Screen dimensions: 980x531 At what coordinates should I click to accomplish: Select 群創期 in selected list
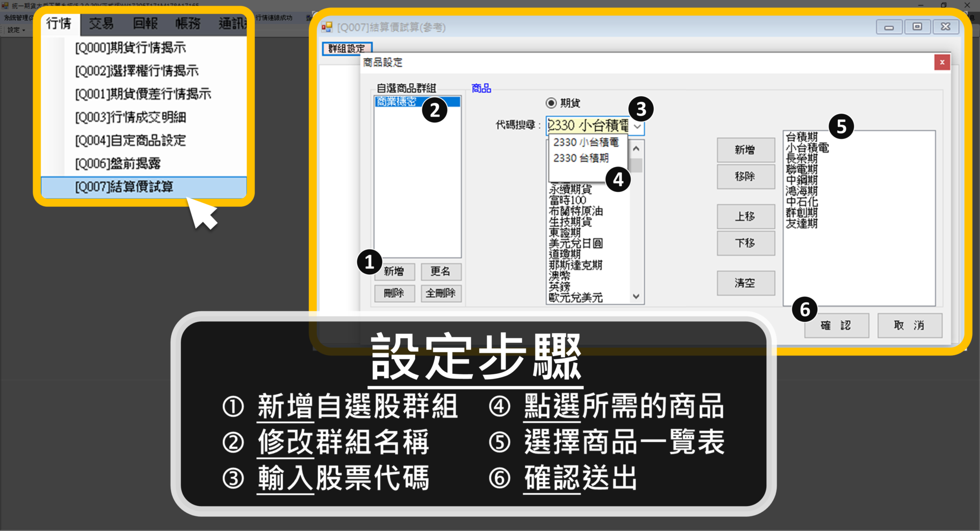tap(802, 212)
